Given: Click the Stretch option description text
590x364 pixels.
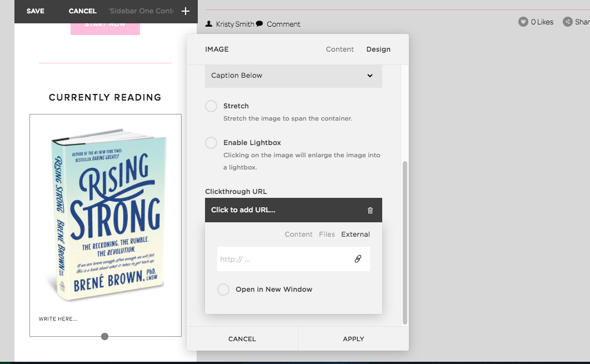Looking at the screenshot, I should pyautogui.click(x=287, y=118).
